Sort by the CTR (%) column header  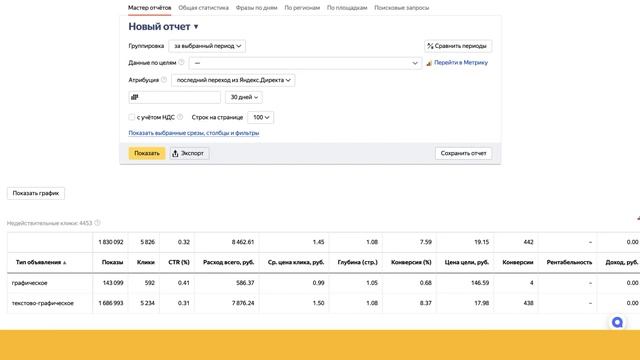179,262
